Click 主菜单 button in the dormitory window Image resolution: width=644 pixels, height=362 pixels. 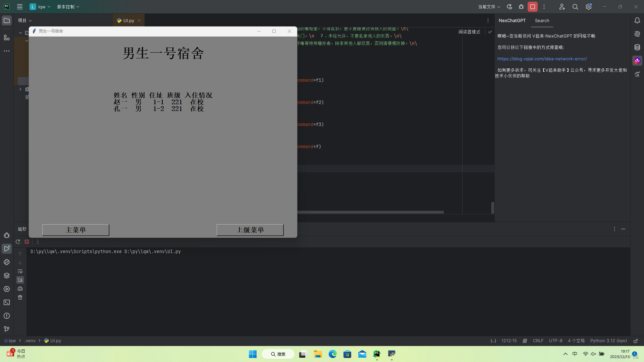point(76,230)
